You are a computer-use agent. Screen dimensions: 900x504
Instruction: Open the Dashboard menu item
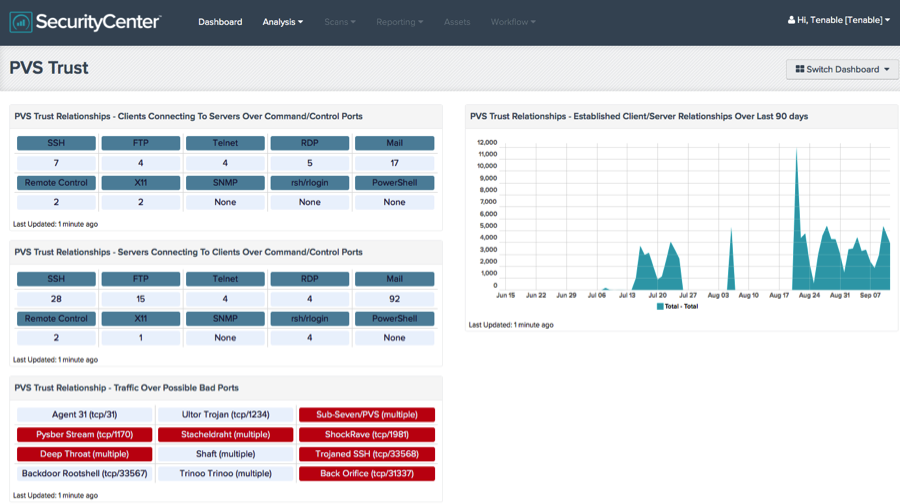pos(220,22)
